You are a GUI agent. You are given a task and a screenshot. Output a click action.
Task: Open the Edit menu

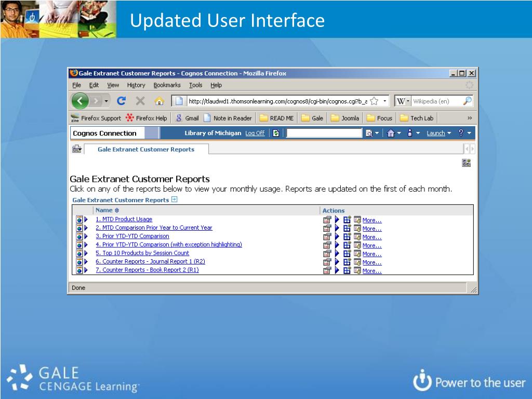tap(94, 85)
